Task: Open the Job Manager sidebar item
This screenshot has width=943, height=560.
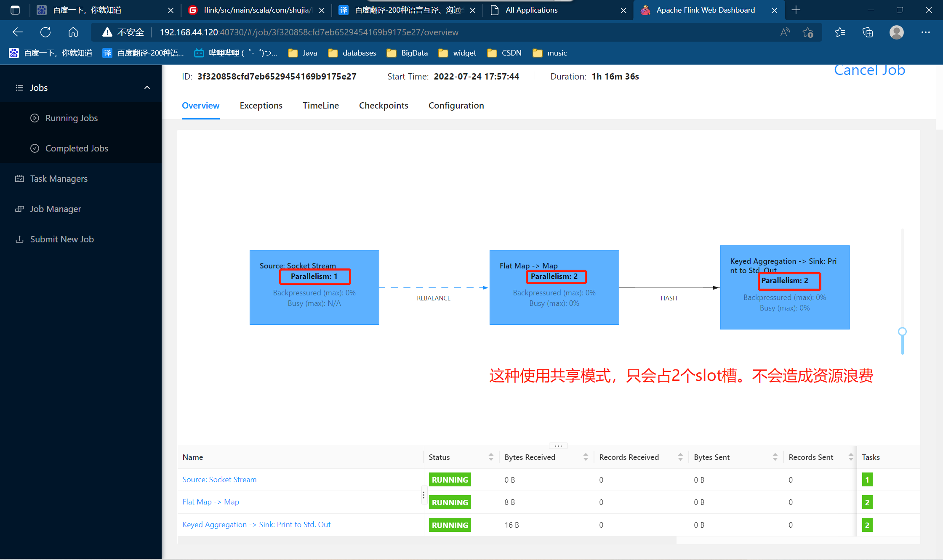Action: pyautogui.click(x=55, y=209)
